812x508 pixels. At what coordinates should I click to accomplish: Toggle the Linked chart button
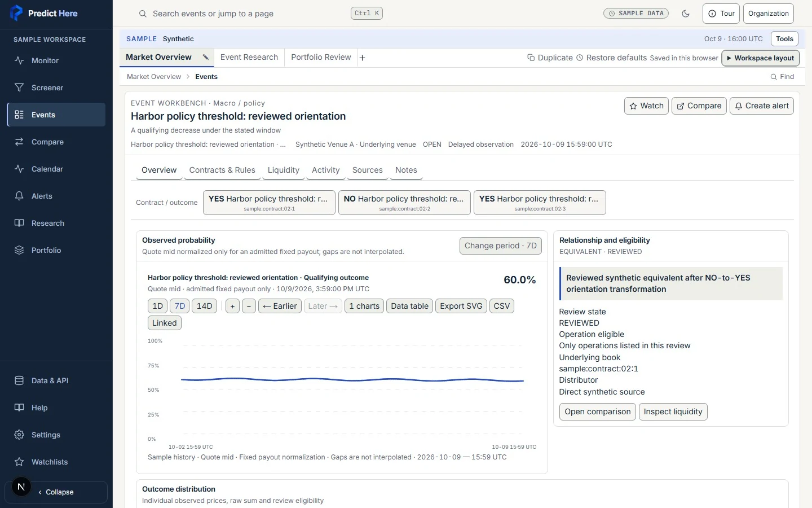164,323
